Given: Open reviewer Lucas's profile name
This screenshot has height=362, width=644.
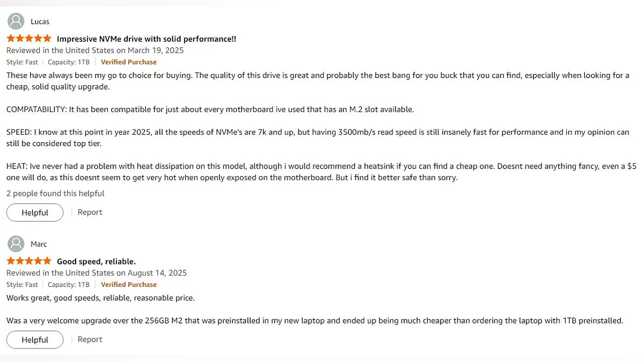Looking at the screenshot, I should tap(40, 21).
